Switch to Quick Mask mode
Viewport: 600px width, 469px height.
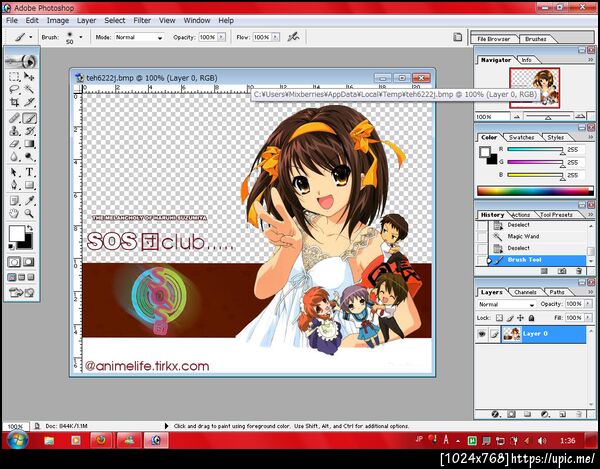29,262
